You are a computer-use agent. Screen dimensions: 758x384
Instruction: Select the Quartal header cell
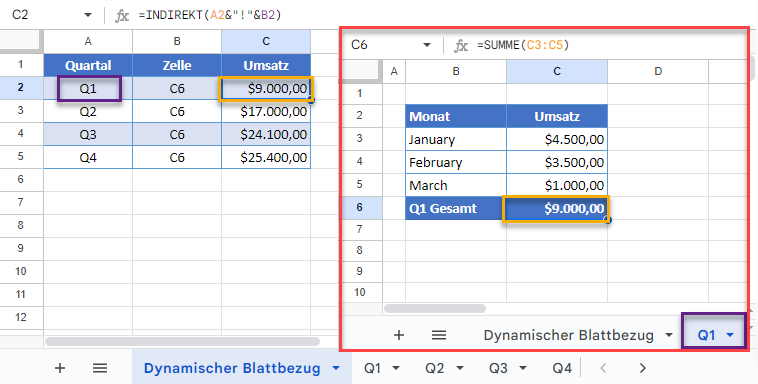(x=88, y=65)
